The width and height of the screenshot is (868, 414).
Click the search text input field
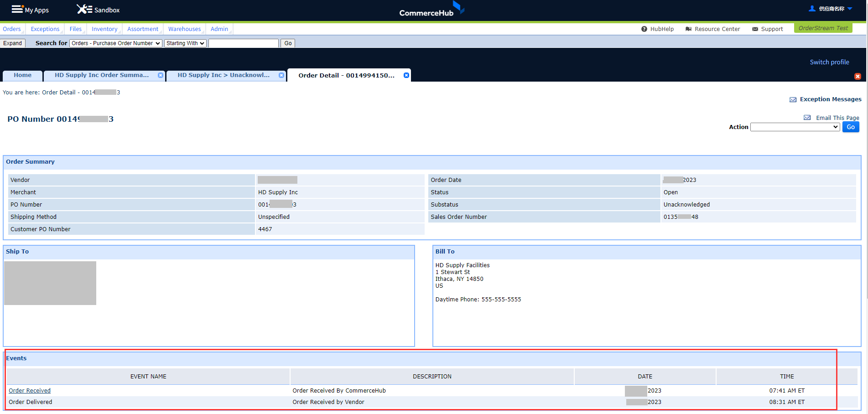pos(244,43)
